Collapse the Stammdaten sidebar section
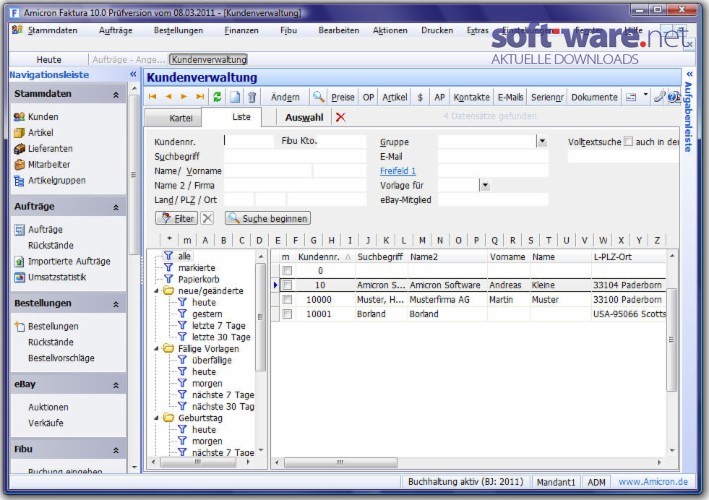709x500 pixels. coord(116,94)
